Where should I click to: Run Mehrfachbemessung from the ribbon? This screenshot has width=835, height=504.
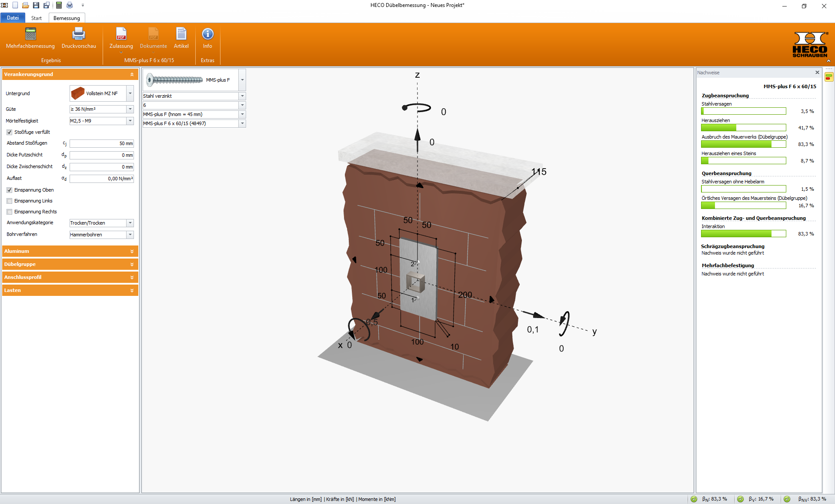point(30,38)
